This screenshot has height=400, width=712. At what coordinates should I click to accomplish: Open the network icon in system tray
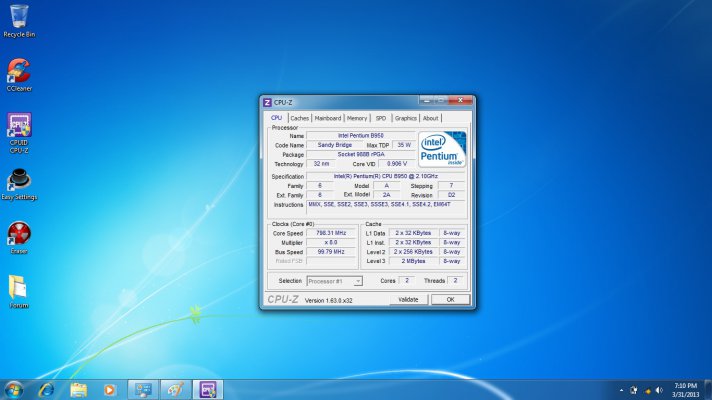click(x=647, y=390)
